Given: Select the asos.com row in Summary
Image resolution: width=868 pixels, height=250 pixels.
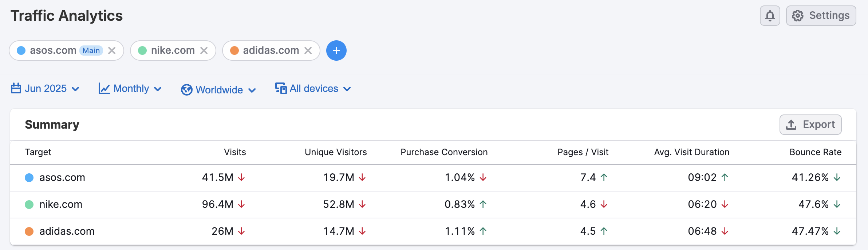Looking at the screenshot, I should click(x=62, y=178).
